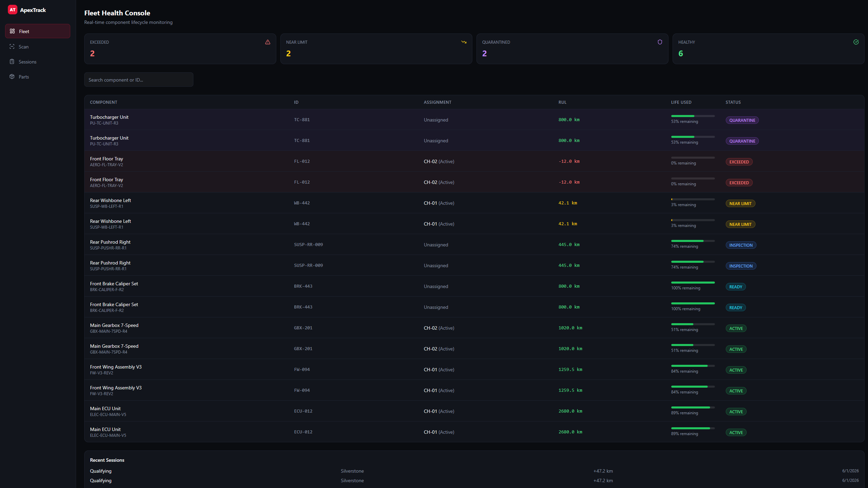Click the check-circle icon on the Healthy card
This screenshot has width=868, height=488.
click(856, 42)
